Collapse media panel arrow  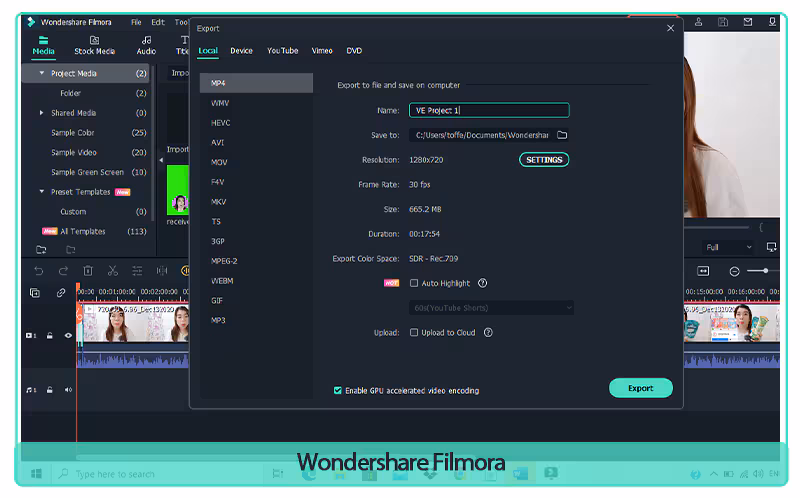(x=161, y=160)
